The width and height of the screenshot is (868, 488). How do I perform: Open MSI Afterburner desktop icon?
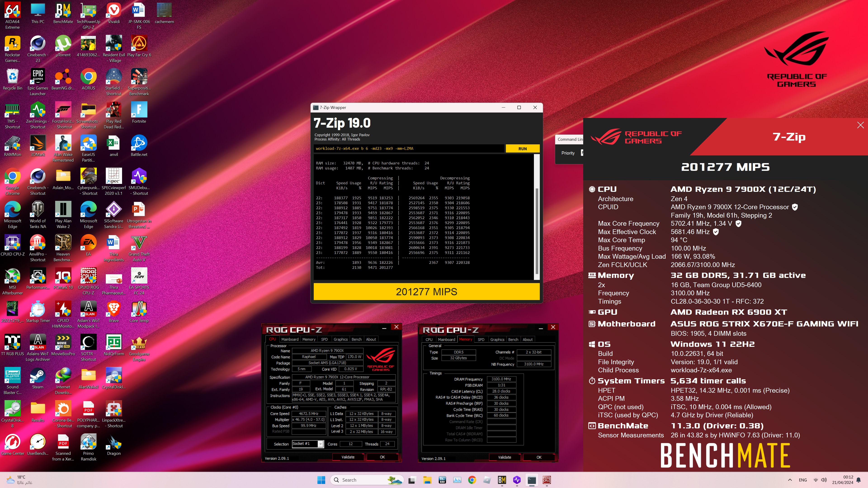point(12,281)
